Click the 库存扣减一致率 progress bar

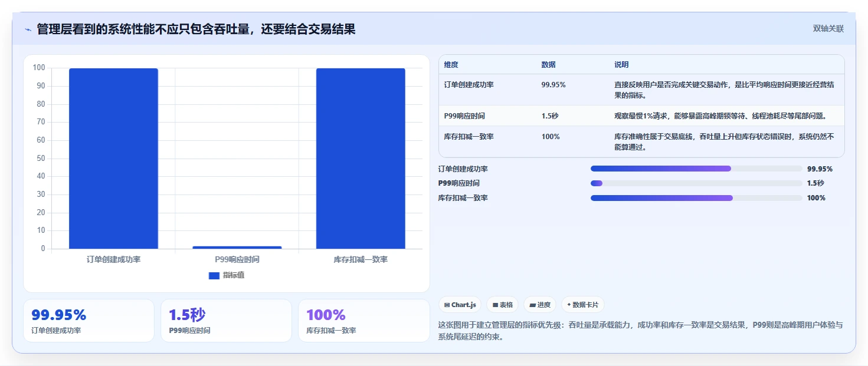(696, 198)
